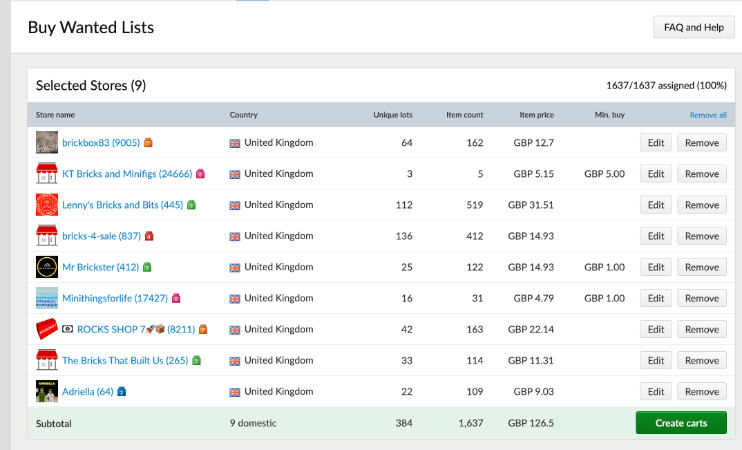This screenshot has width=742, height=450.
Task: Click the Mr Brickster round store logo
Action: [x=47, y=267]
